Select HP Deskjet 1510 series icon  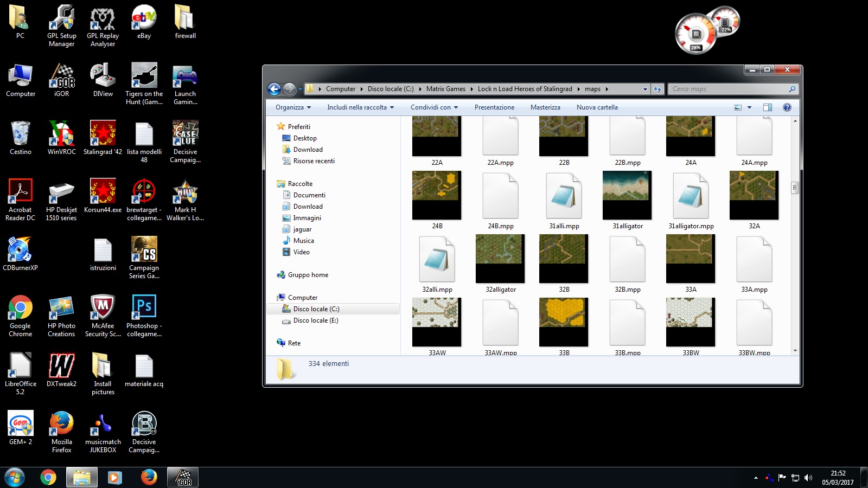pos(61,200)
